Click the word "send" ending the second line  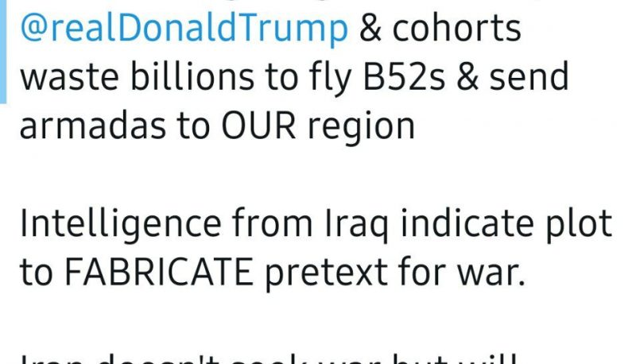pyautogui.click(x=529, y=77)
